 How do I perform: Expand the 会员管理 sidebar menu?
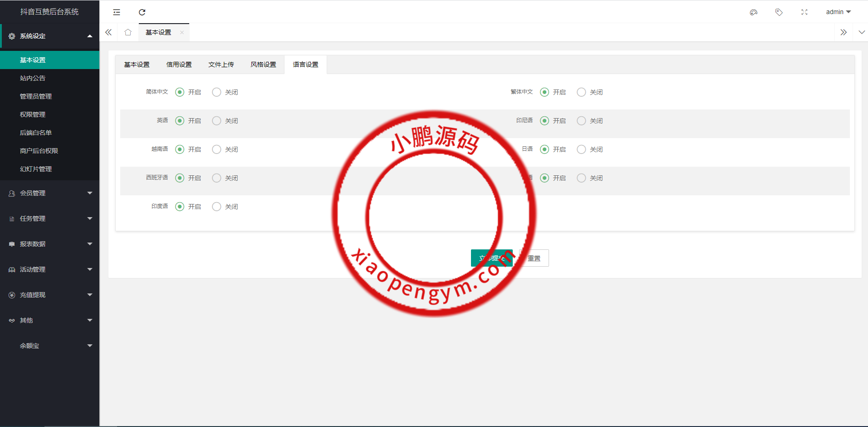pos(49,193)
